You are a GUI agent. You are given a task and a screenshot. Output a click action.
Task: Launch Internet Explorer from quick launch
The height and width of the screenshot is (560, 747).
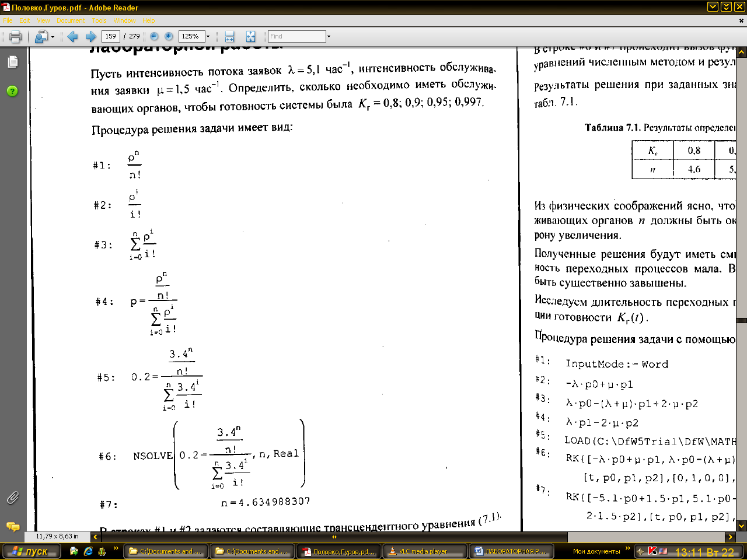pyautogui.click(x=88, y=551)
